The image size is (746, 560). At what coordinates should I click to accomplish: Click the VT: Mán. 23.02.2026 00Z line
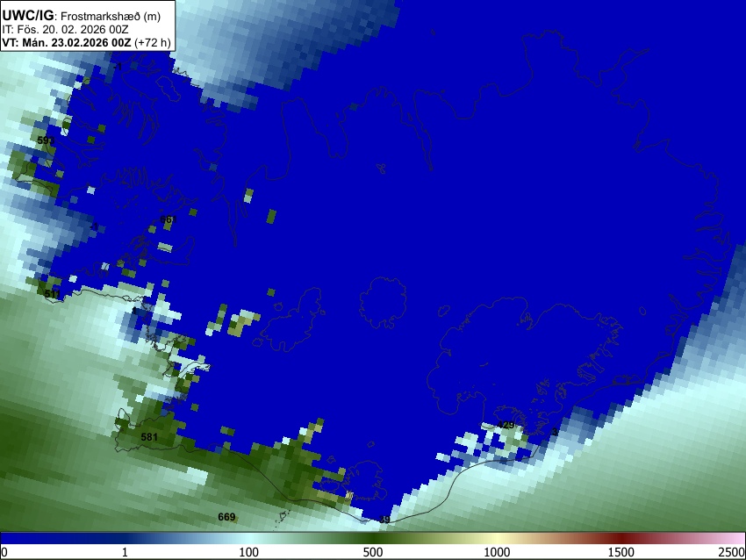(86, 42)
